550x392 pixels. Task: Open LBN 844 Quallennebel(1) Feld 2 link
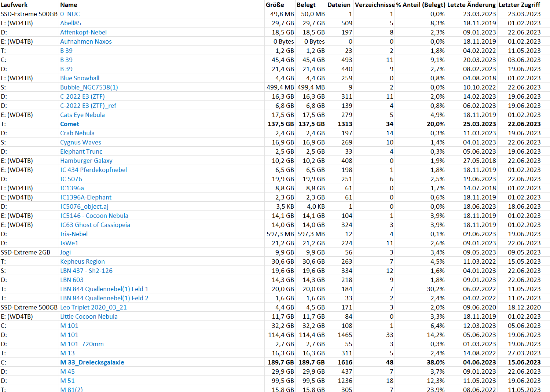tap(104, 298)
